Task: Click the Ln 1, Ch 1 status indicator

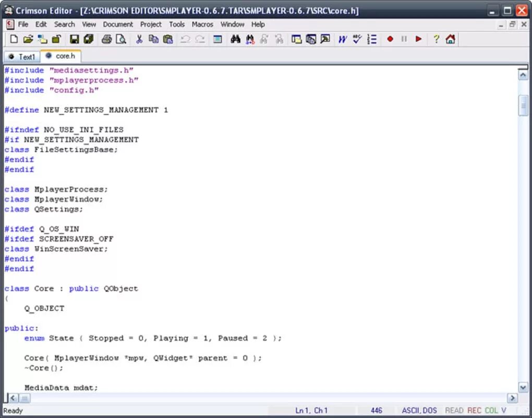Action: coord(311,411)
